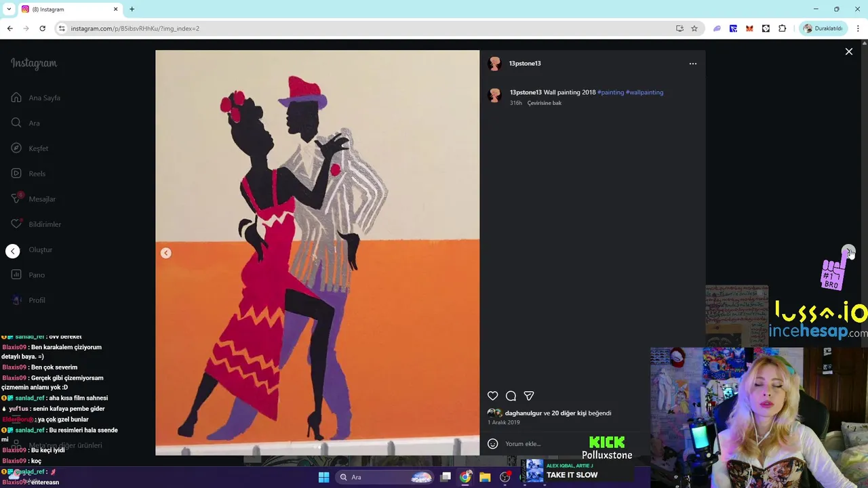The image size is (868, 488).
Task: Click the taskbar Ara search box
Action: pos(385,477)
